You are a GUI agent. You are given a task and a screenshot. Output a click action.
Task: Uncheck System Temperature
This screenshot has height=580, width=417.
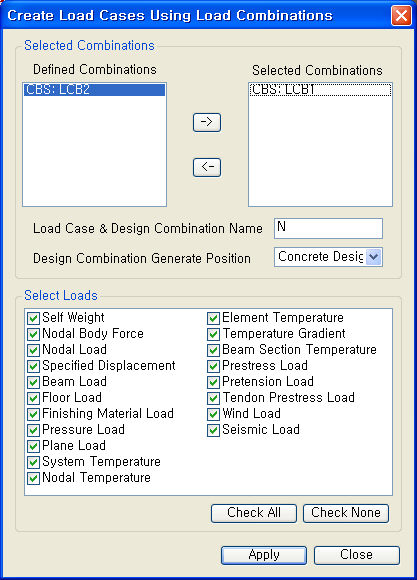click(33, 462)
